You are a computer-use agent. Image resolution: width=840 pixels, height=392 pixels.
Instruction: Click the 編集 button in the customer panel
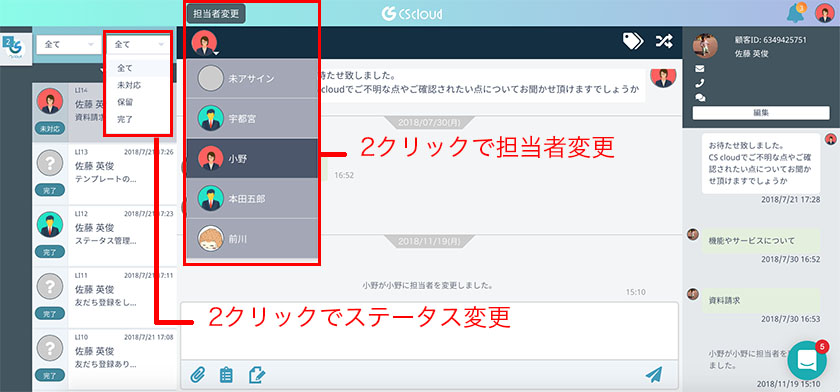[761, 113]
